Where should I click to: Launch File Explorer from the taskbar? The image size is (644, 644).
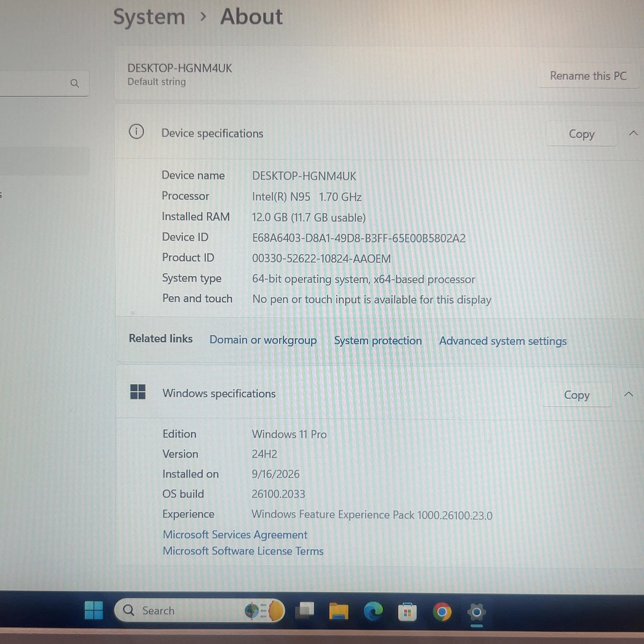tap(339, 611)
